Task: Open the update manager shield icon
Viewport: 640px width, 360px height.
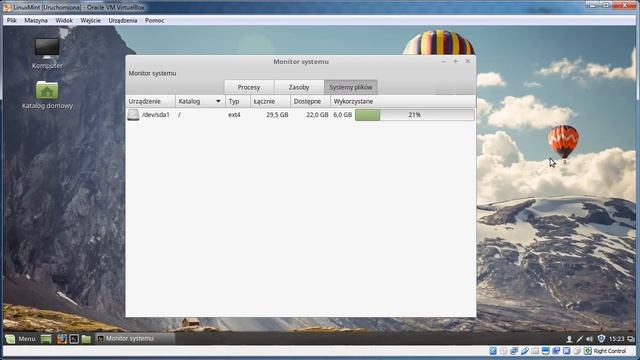Action: (601, 339)
